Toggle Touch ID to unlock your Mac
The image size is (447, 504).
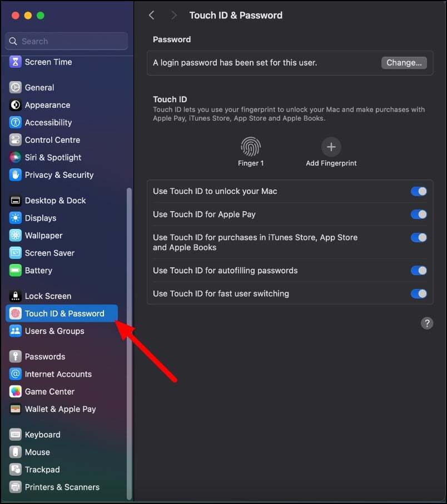coord(419,191)
